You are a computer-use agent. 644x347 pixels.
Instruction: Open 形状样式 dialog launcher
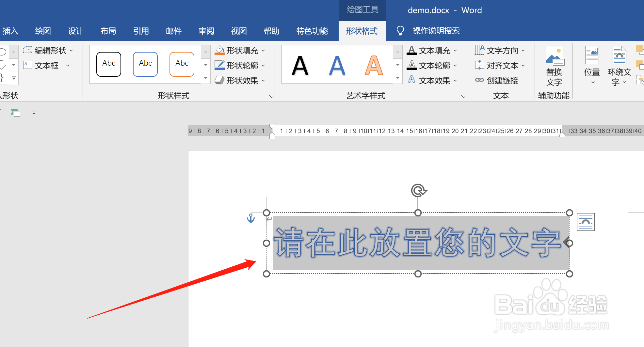[x=270, y=96]
